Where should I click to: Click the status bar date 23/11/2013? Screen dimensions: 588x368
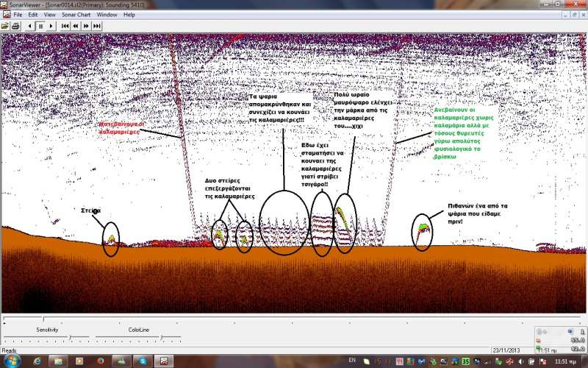point(506,350)
